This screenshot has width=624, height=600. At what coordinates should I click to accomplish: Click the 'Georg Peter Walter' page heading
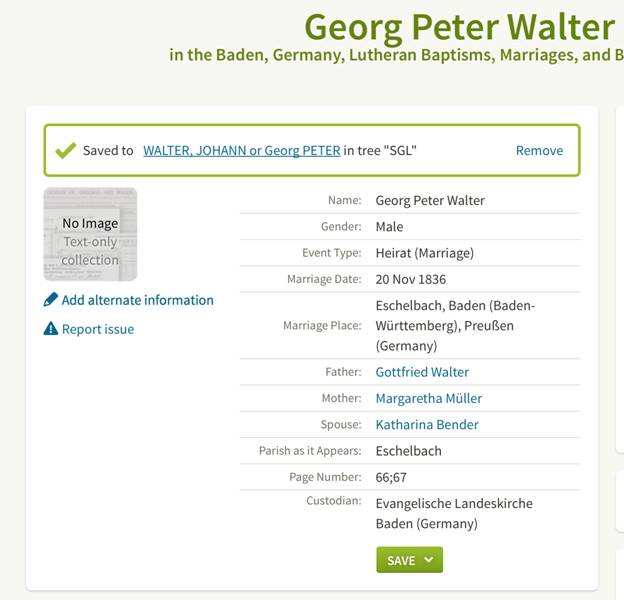(459, 26)
